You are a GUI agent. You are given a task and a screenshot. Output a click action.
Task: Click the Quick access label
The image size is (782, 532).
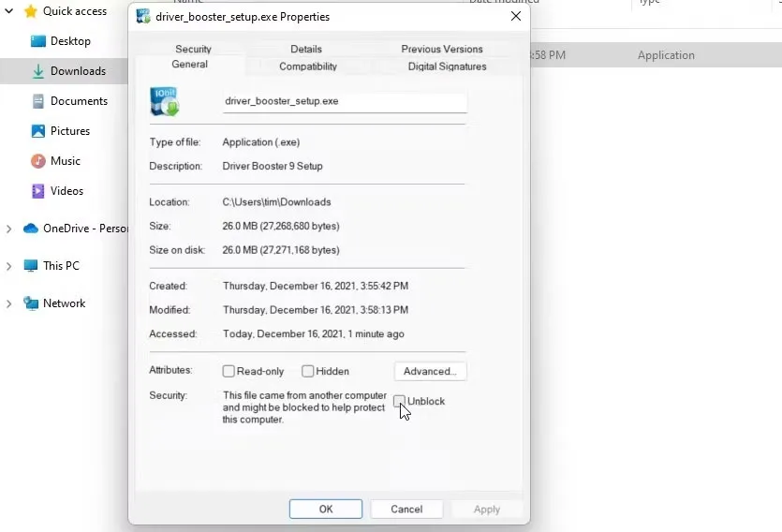click(75, 11)
